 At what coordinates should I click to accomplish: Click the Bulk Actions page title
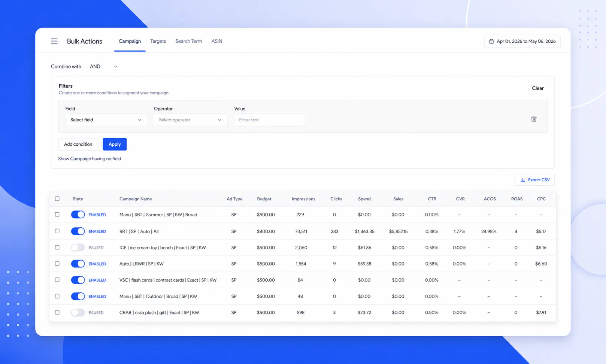click(85, 41)
